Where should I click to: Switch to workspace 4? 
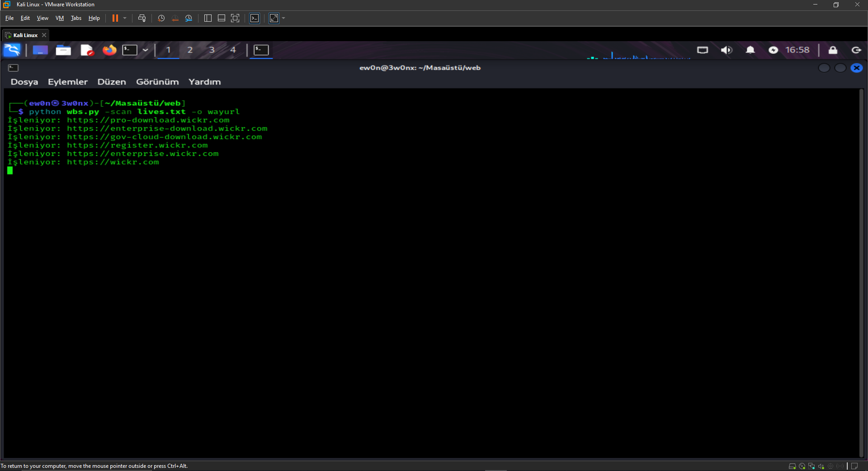coord(233,50)
